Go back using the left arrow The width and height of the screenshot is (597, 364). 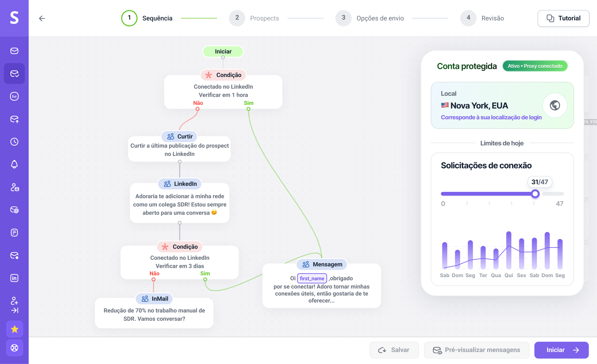click(42, 18)
